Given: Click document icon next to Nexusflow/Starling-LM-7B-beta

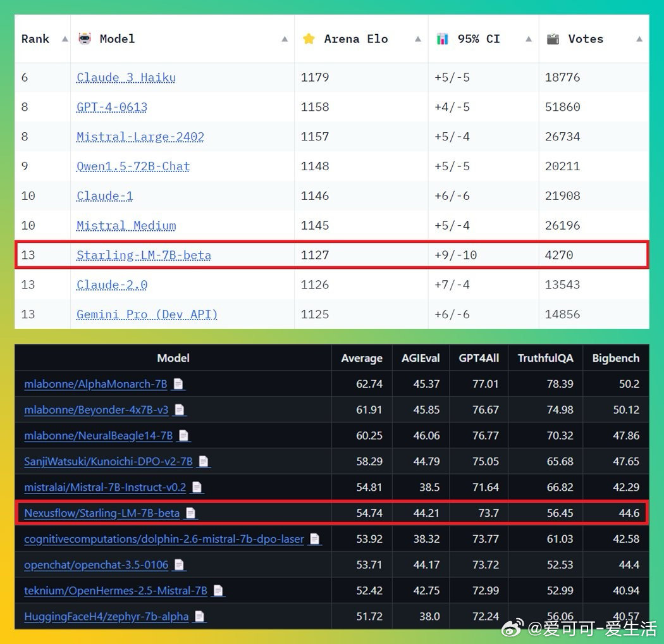Looking at the screenshot, I should pyautogui.click(x=191, y=513).
